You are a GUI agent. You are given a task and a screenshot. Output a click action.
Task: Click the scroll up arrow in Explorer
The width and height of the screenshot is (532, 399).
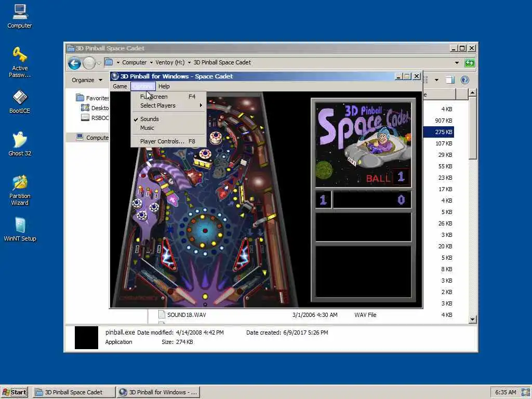(x=473, y=92)
